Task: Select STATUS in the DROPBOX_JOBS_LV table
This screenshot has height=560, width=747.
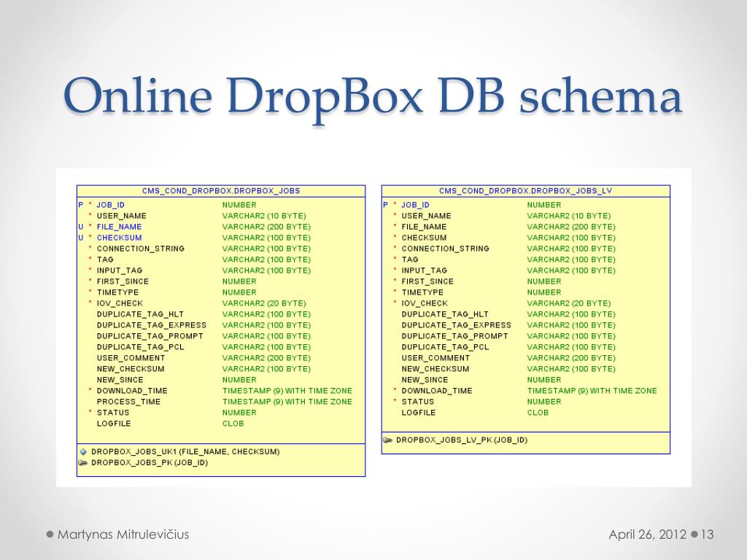Action: [x=418, y=402]
